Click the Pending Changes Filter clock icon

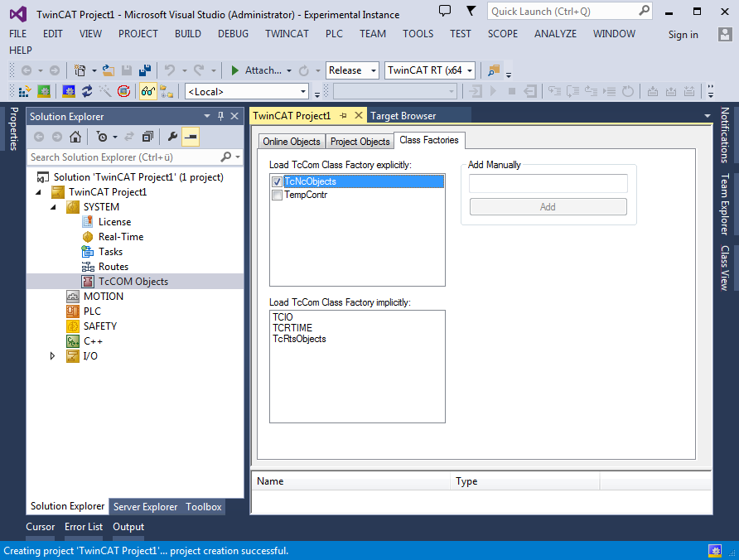102,138
